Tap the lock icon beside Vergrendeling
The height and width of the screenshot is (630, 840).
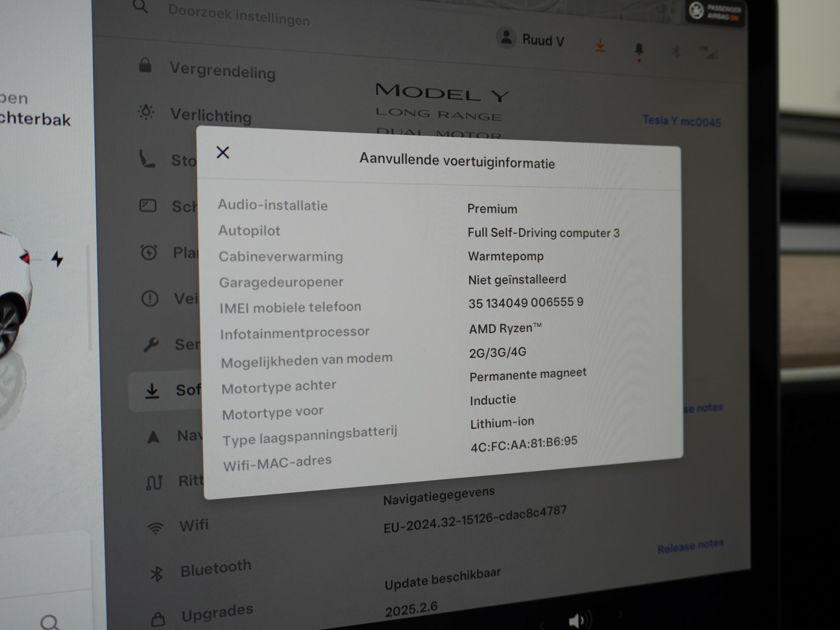coord(145,65)
